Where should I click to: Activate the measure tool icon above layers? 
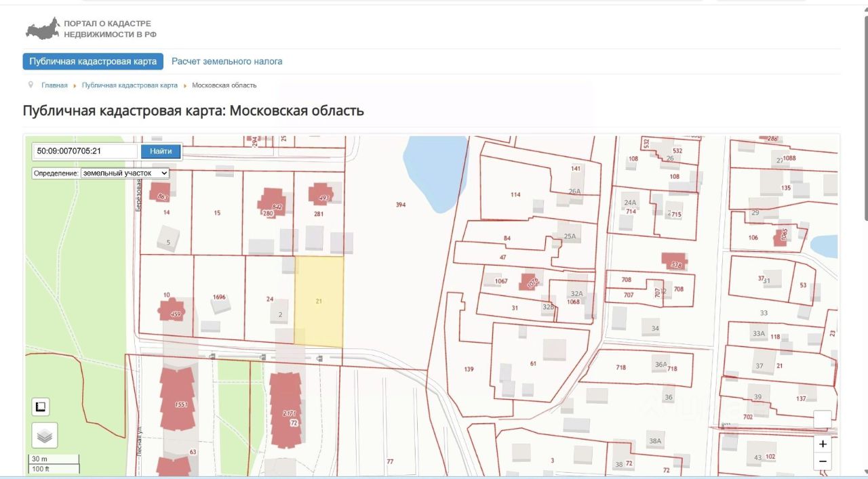coord(41,407)
